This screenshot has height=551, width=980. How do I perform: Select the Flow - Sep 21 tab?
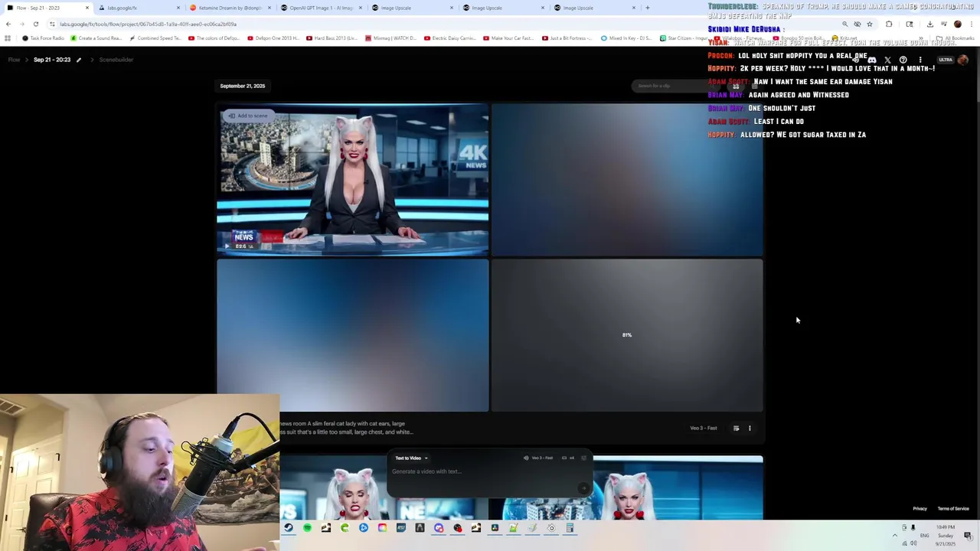(47, 8)
